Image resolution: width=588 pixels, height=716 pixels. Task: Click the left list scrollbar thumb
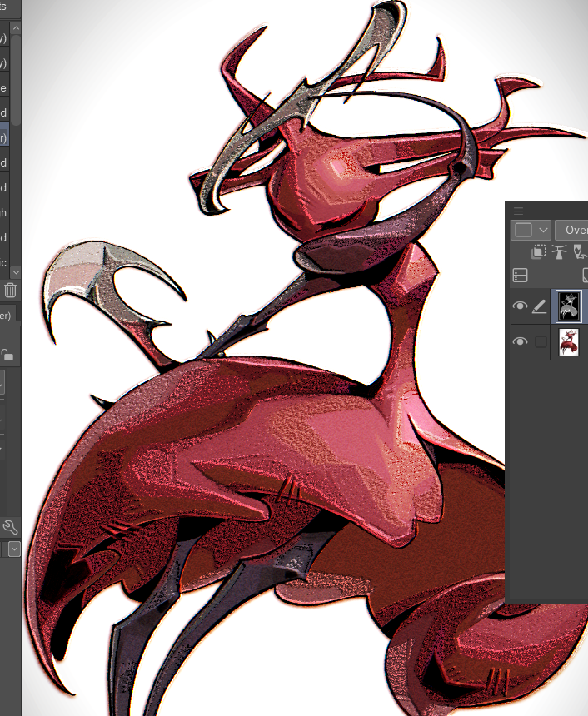click(x=16, y=80)
